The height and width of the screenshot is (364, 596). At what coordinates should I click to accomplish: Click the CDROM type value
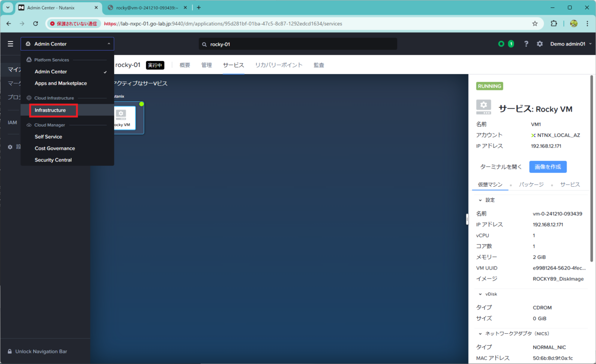(542, 307)
